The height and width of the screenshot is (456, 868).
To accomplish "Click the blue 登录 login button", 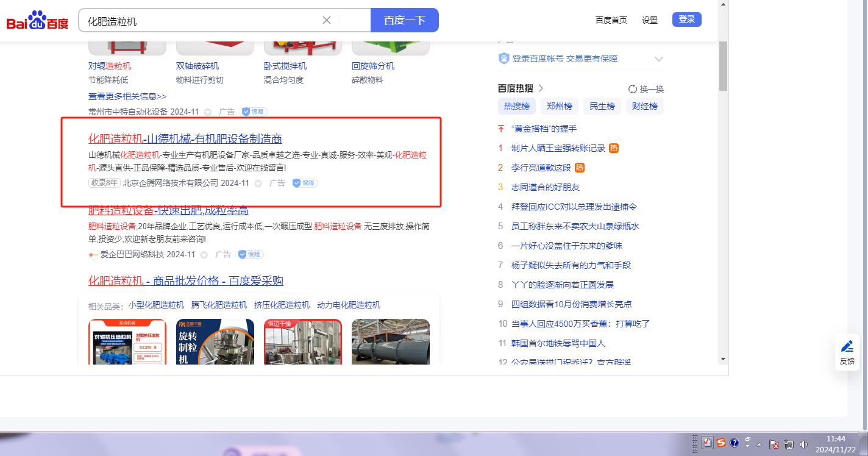I will pos(686,20).
